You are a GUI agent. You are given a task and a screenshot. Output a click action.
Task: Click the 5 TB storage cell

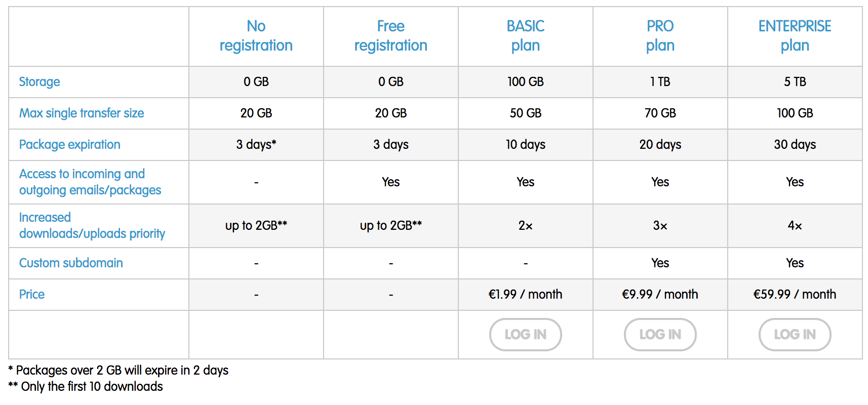pos(795,82)
